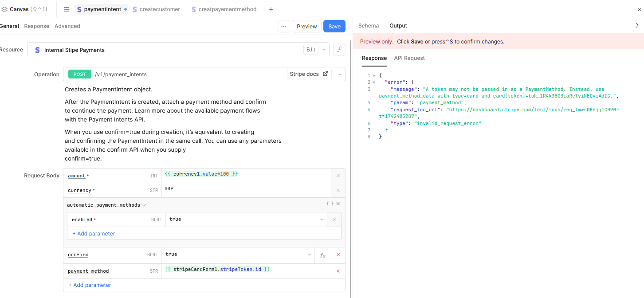
Task: Open the hamburger menu beside the query tabs
Action: (x=67, y=9)
